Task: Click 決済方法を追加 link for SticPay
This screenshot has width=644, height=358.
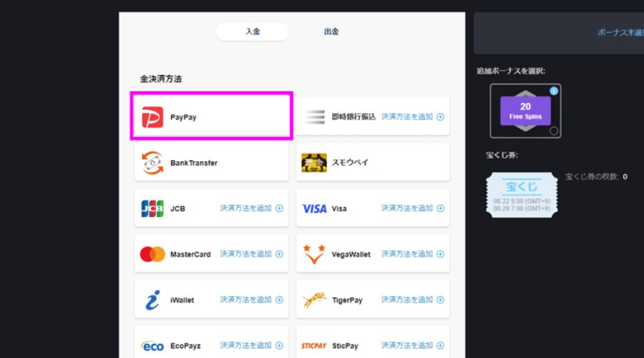Action: coord(407,345)
